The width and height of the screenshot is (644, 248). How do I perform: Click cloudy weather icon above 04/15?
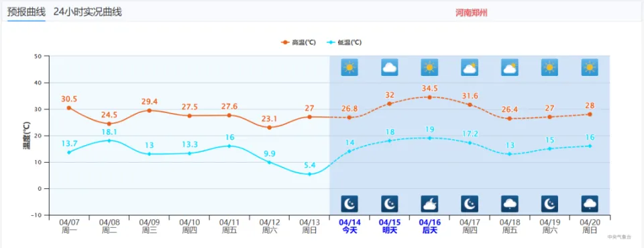click(390, 67)
